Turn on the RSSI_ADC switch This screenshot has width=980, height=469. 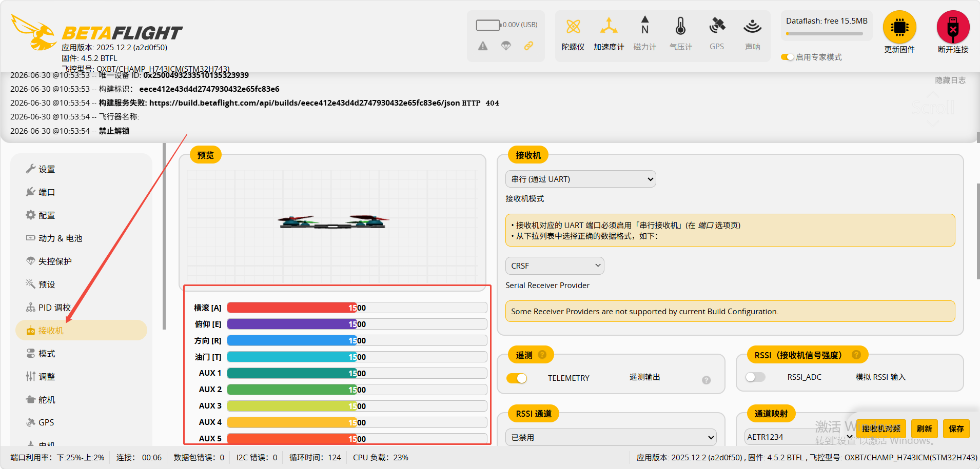(x=755, y=377)
